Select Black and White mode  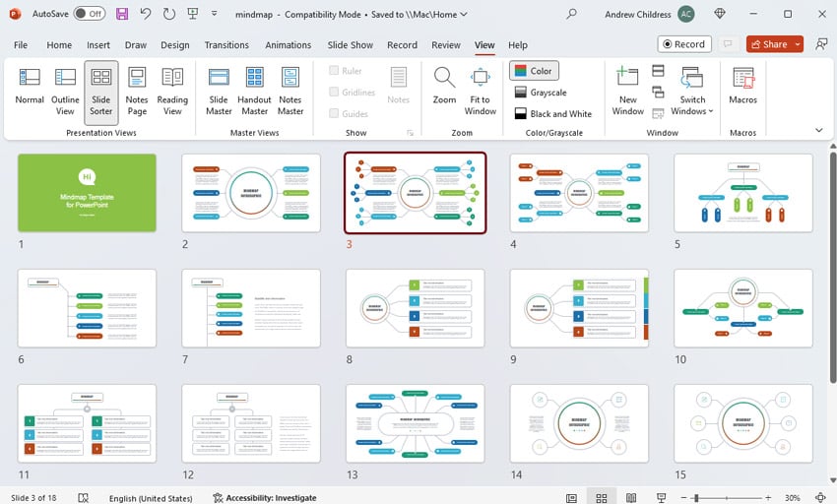pos(551,114)
